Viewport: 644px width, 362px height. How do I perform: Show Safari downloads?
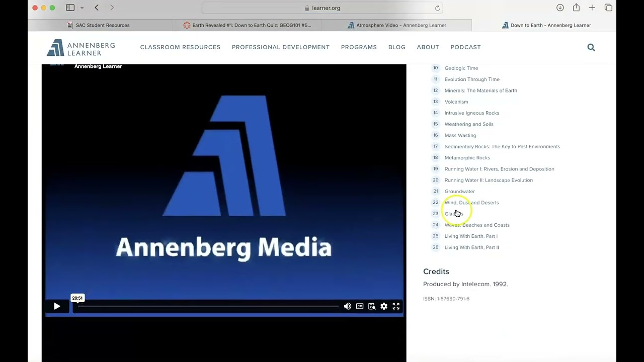(x=560, y=8)
